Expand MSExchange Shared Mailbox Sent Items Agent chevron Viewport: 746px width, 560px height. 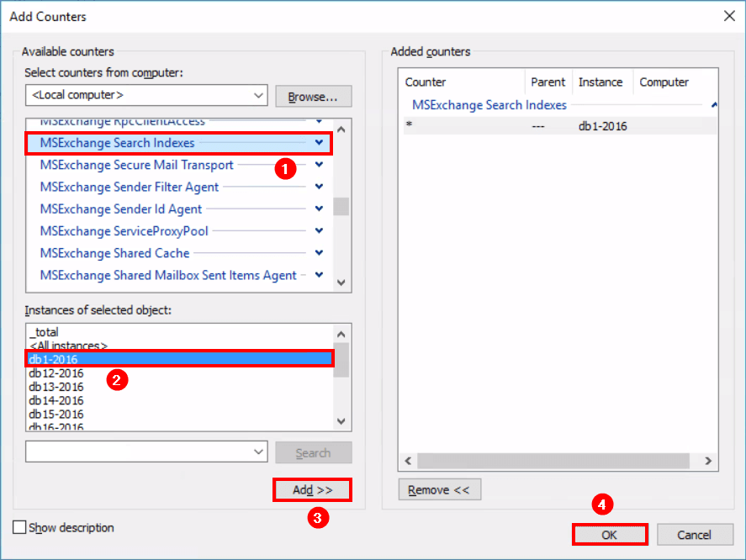319,274
